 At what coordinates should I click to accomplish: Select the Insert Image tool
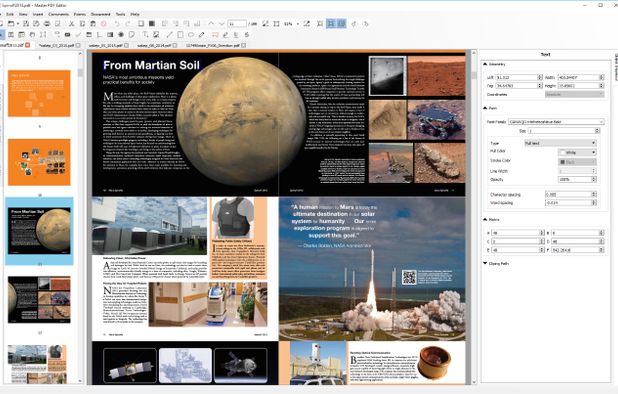(x=156, y=35)
